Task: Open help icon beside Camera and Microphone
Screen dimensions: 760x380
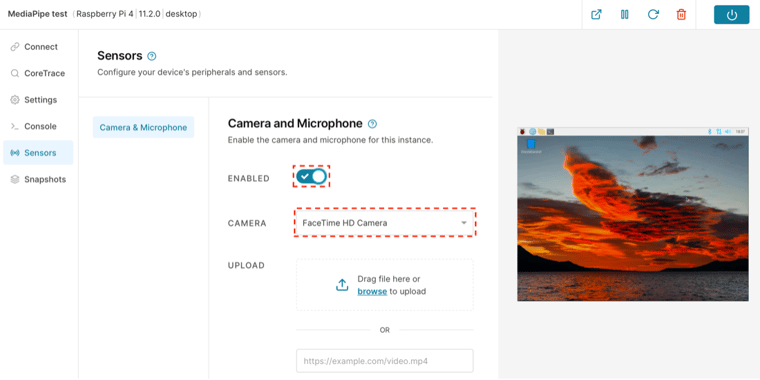Action: coord(372,124)
